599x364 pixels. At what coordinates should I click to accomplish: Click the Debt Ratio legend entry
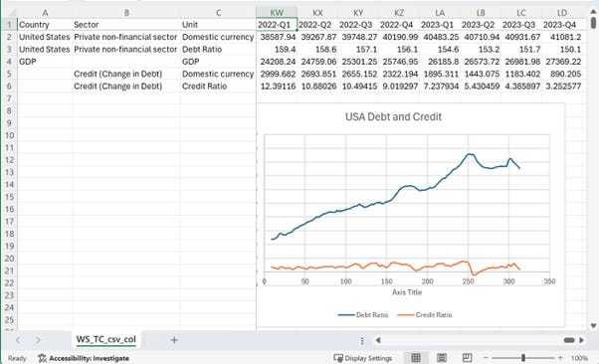[x=363, y=314]
